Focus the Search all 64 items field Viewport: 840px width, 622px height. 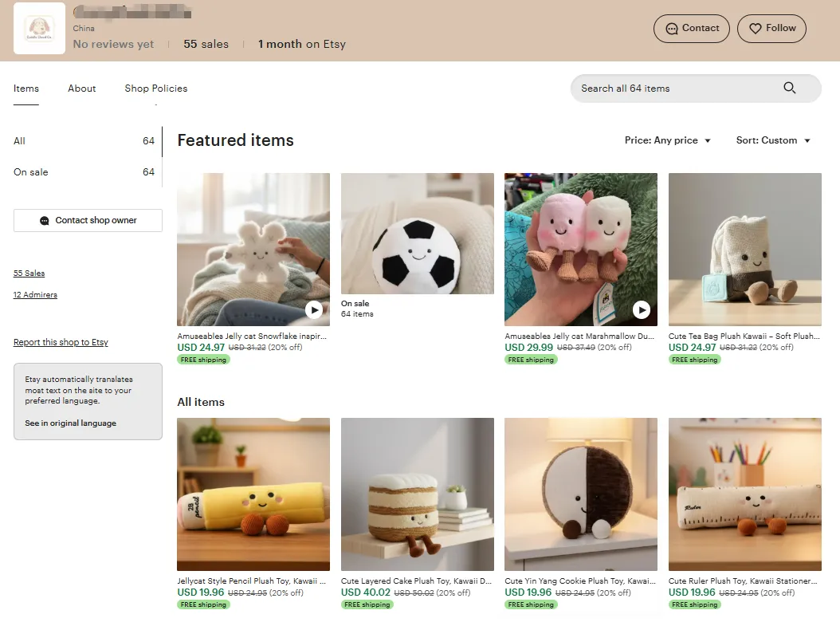pos(673,89)
